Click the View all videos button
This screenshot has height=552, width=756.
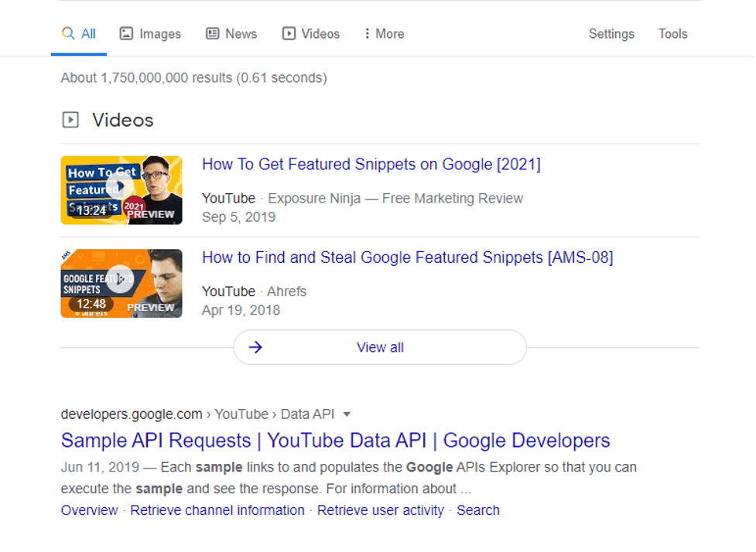pyautogui.click(x=380, y=347)
